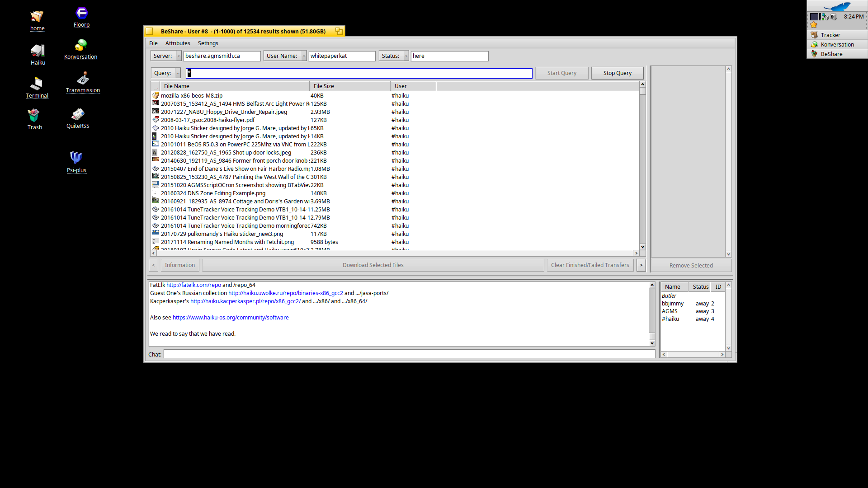
Task: Select Tracker in the Deskbar
Action: pos(837,35)
